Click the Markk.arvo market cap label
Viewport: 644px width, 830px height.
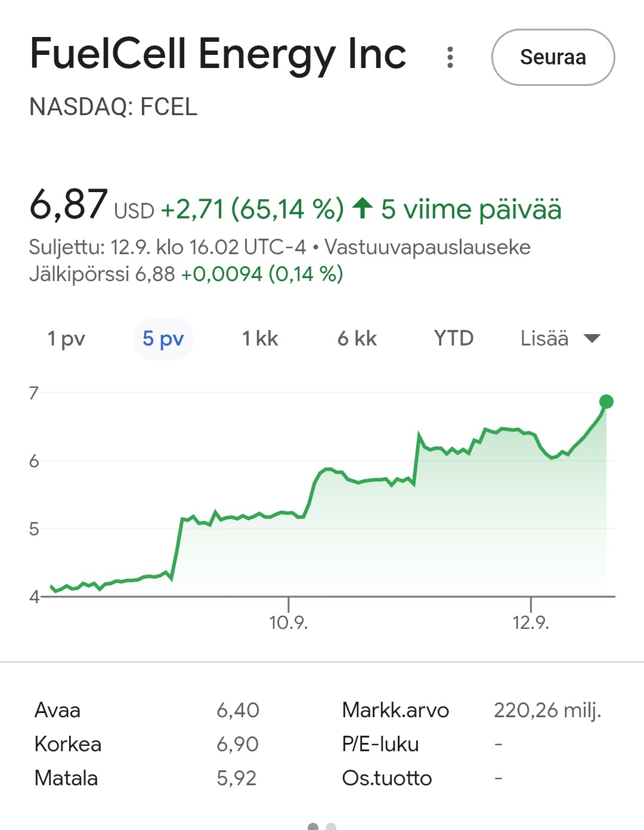click(x=395, y=710)
